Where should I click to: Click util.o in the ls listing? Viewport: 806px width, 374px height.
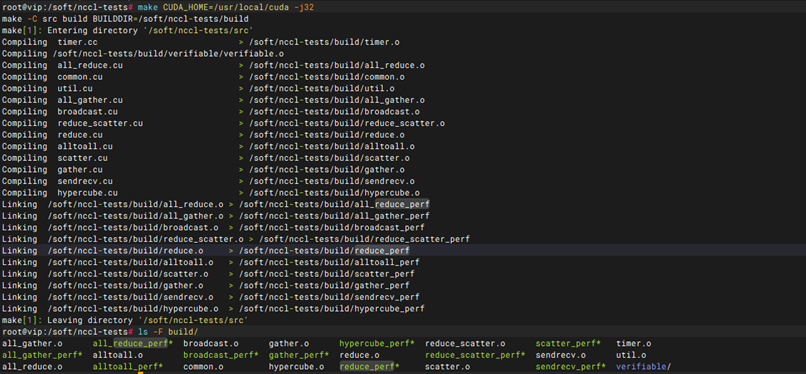tap(631, 355)
